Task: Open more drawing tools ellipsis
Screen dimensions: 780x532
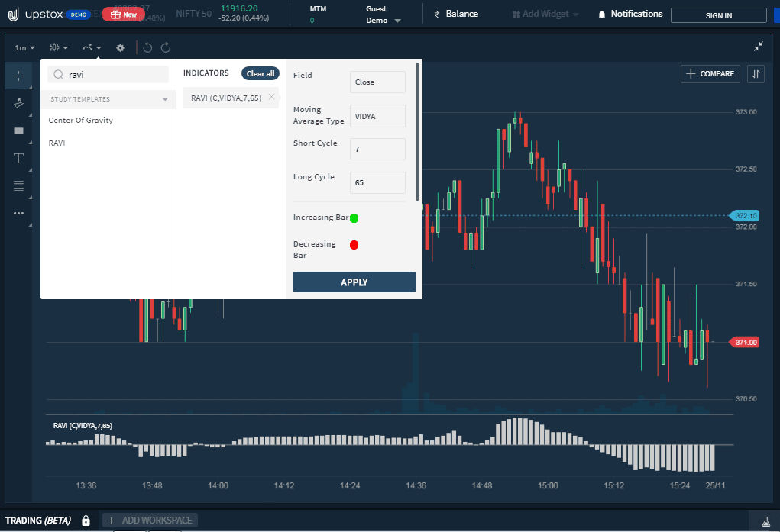Action: (19, 213)
